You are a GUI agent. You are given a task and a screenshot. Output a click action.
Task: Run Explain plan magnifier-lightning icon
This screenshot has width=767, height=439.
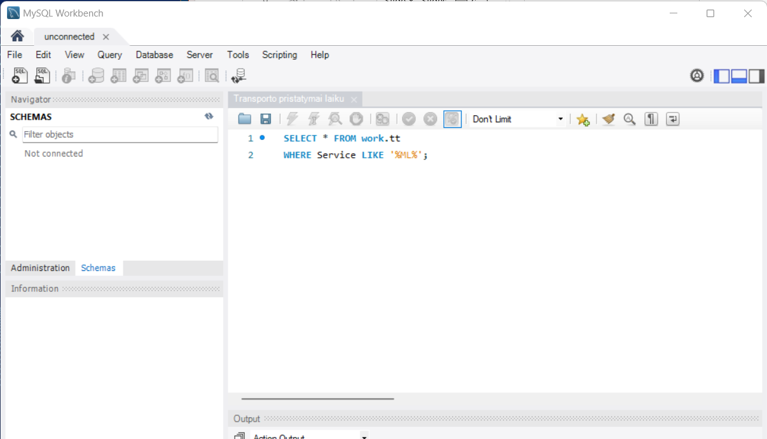click(x=335, y=119)
